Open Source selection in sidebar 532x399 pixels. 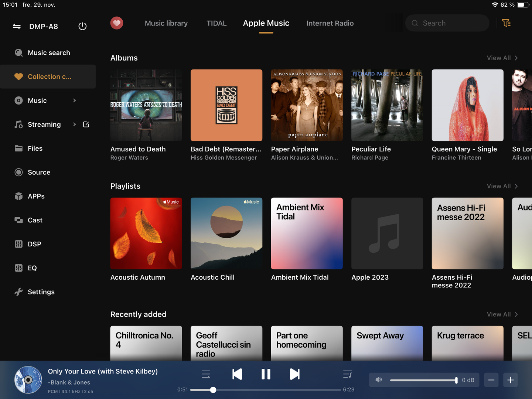(48, 172)
